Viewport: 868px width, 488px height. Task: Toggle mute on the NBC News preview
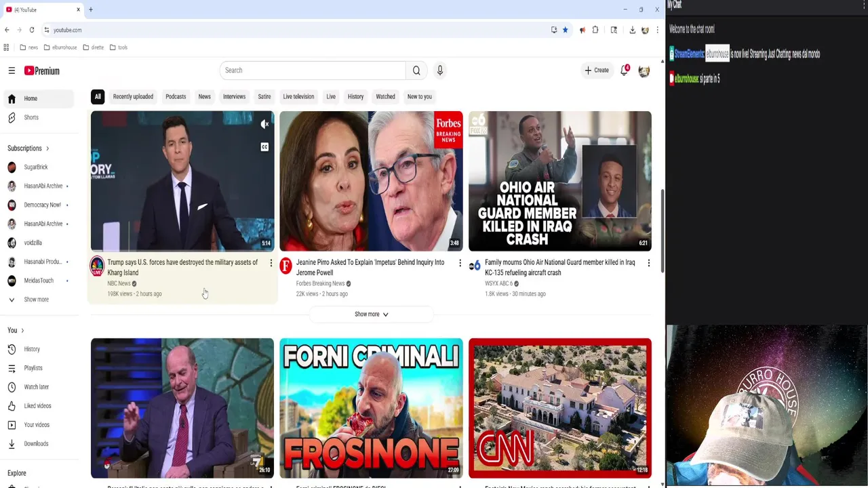(264, 124)
